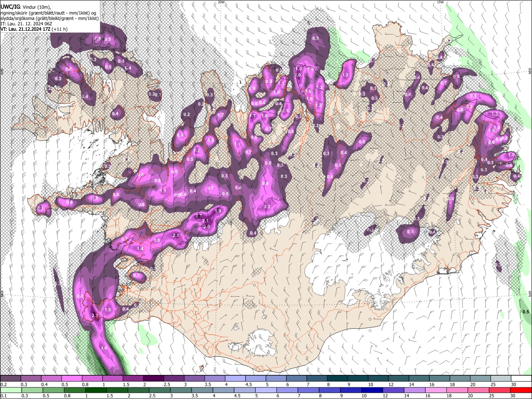Click the 'VT: Lau. 21.12.2024 17Z' valid time

25,29
